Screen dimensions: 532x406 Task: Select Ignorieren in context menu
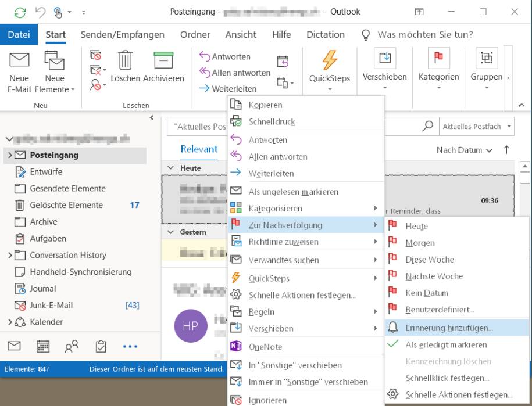306,400
